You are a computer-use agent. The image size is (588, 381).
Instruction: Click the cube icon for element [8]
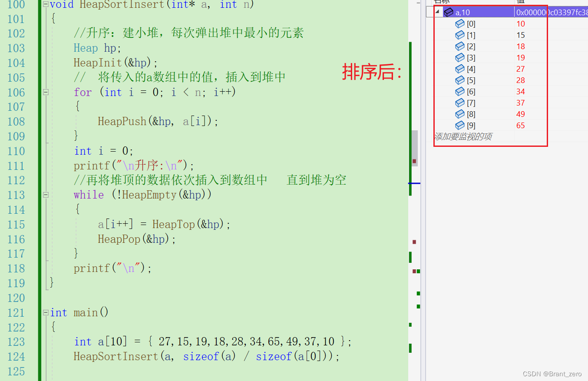tap(460, 114)
